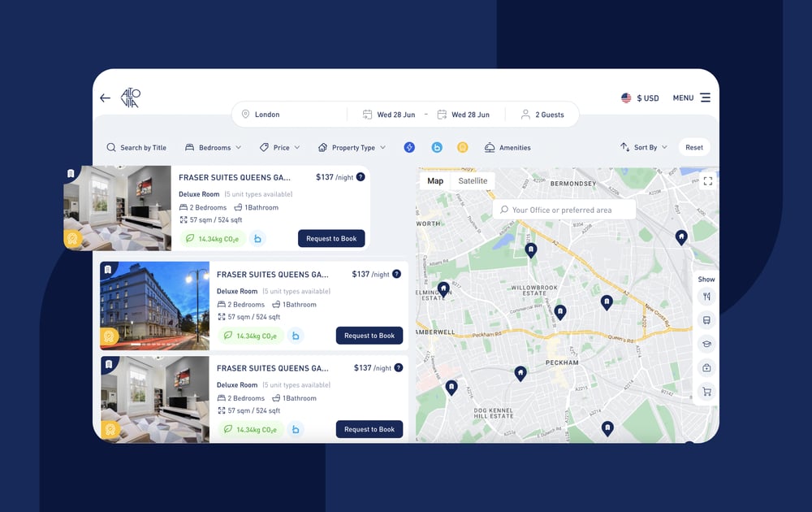Viewport: 812px width, 512px height.
Task: Show public transport stops on map
Action: 706,320
